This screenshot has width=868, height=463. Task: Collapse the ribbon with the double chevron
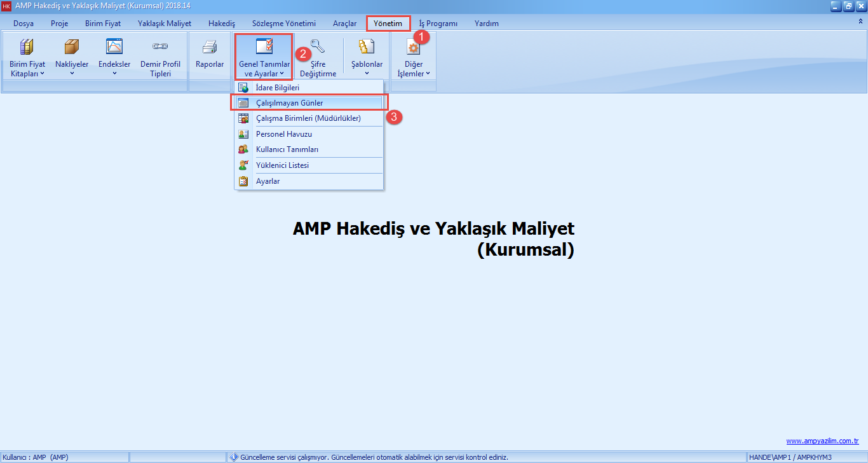pyautogui.click(x=861, y=20)
